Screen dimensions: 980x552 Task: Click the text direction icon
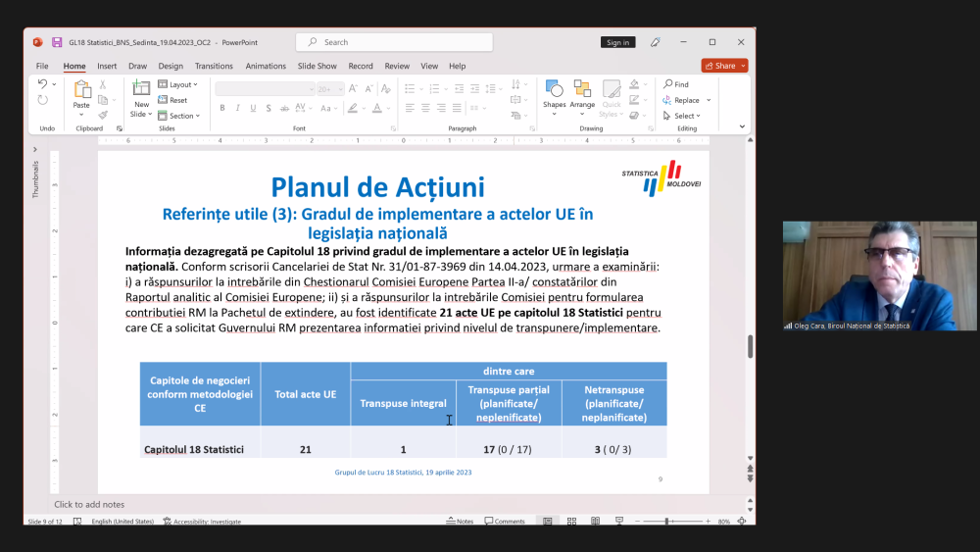tap(515, 83)
